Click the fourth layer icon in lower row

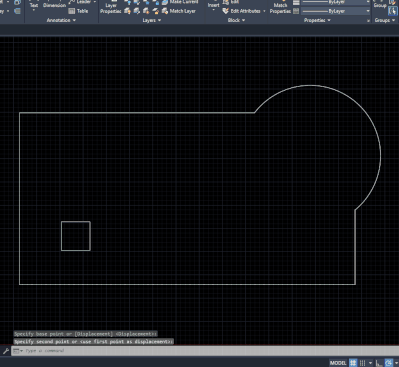coord(156,11)
